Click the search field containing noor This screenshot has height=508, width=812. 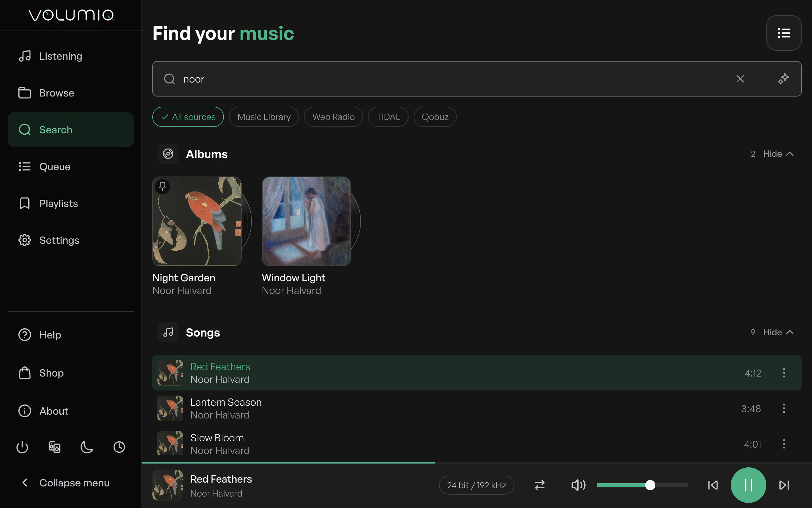click(476, 79)
